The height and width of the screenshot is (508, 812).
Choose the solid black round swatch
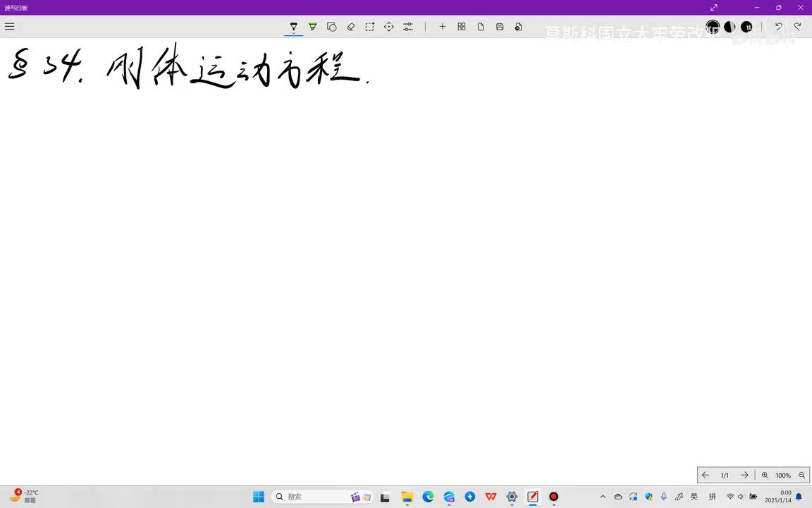click(x=746, y=26)
